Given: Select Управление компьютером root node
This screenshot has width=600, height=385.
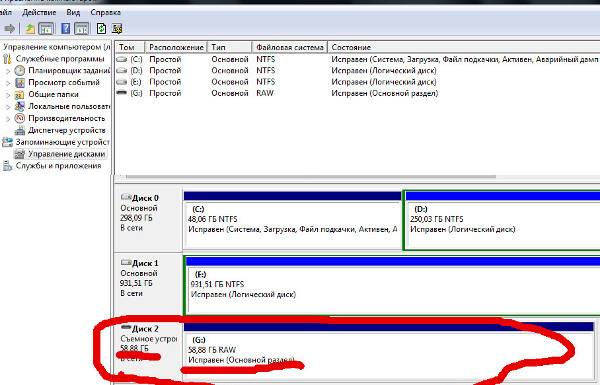Looking at the screenshot, I should click(x=57, y=47).
